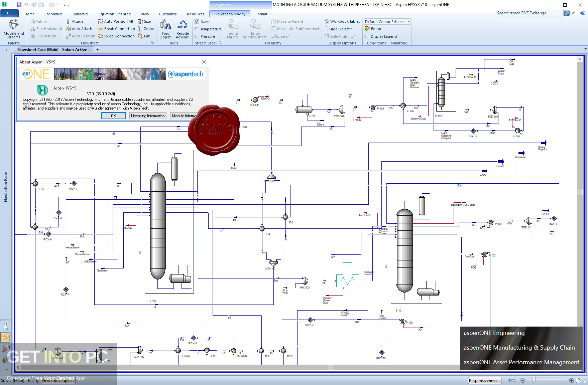Open the tab list dropdown arrow at right

(585, 49)
